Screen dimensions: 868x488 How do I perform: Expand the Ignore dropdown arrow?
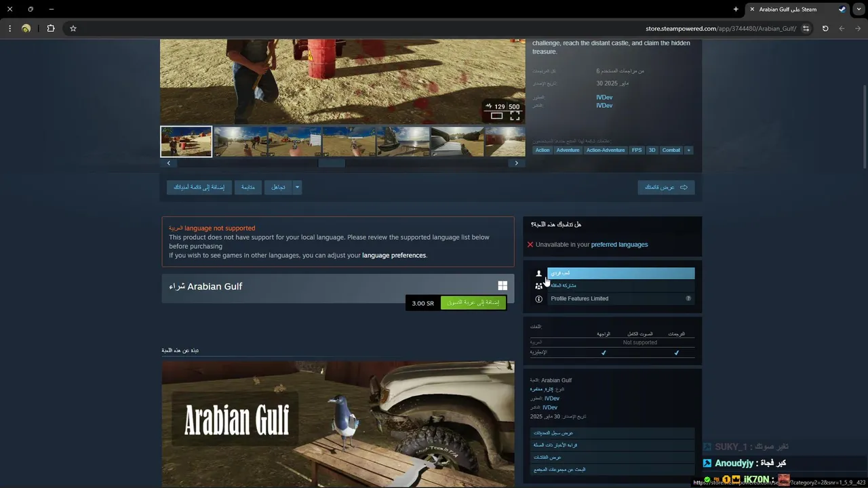297,187
